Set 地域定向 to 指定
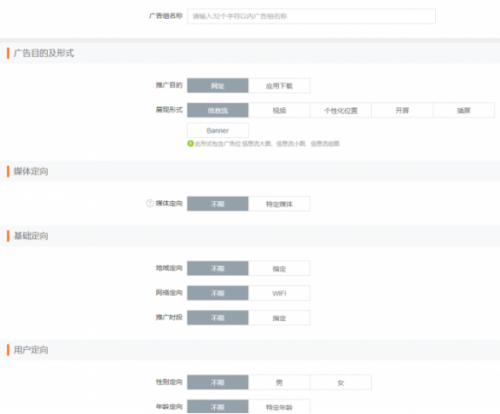500x414 pixels. (279, 268)
